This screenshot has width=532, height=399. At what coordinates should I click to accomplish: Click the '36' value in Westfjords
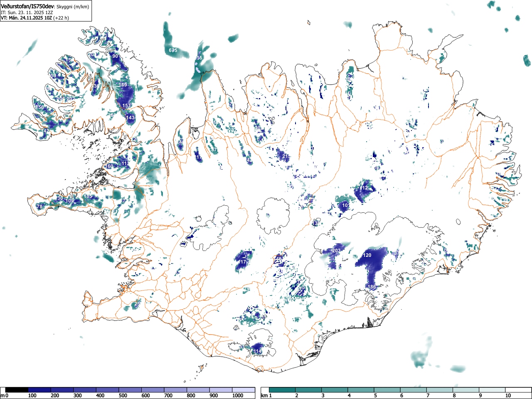[96, 86]
